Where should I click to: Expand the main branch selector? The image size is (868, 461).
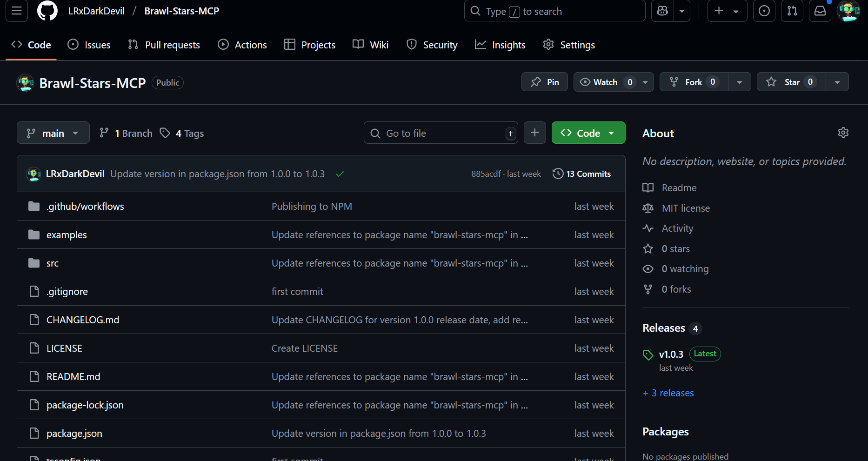pos(53,133)
